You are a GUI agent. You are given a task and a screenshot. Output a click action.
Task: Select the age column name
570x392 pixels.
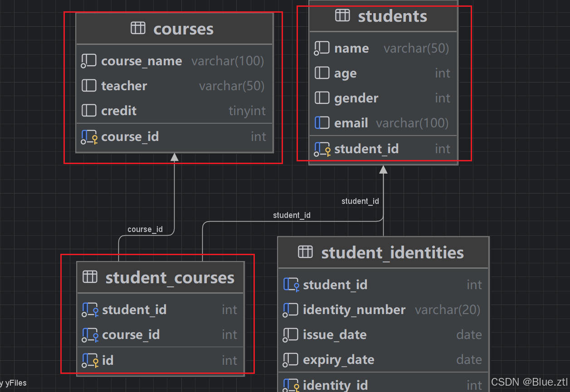[346, 74]
